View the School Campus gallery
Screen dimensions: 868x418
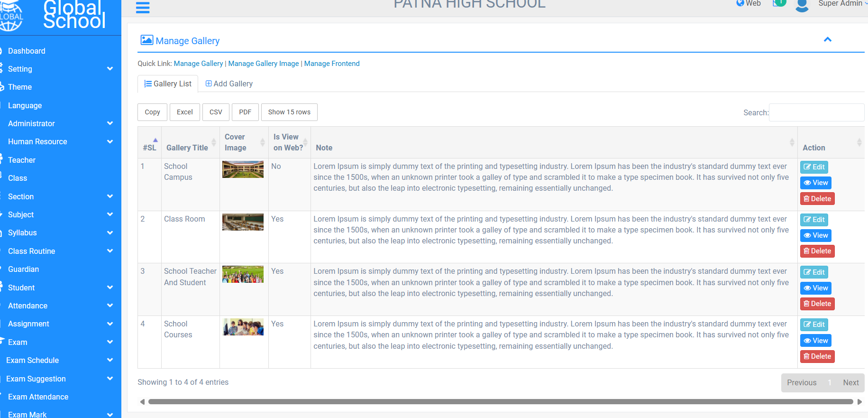pyautogui.click(x=816, y=183)
